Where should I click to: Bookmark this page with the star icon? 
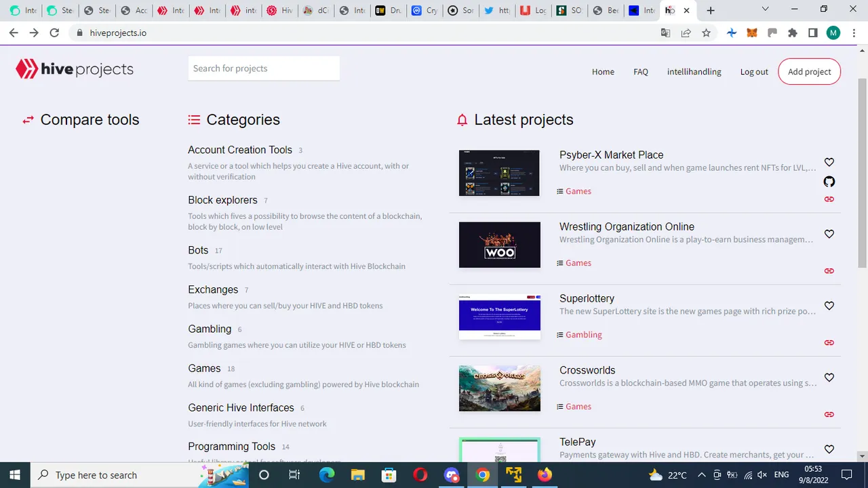[706, 33]
